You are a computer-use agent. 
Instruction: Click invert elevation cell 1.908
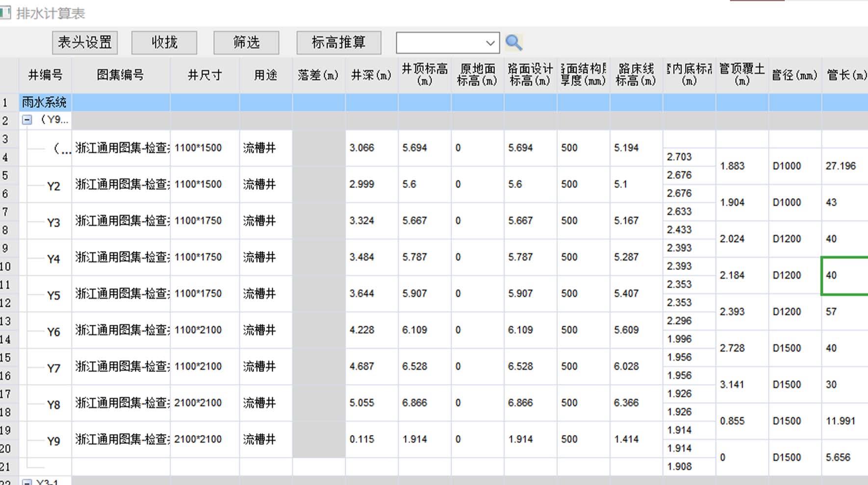coord(689,466)
